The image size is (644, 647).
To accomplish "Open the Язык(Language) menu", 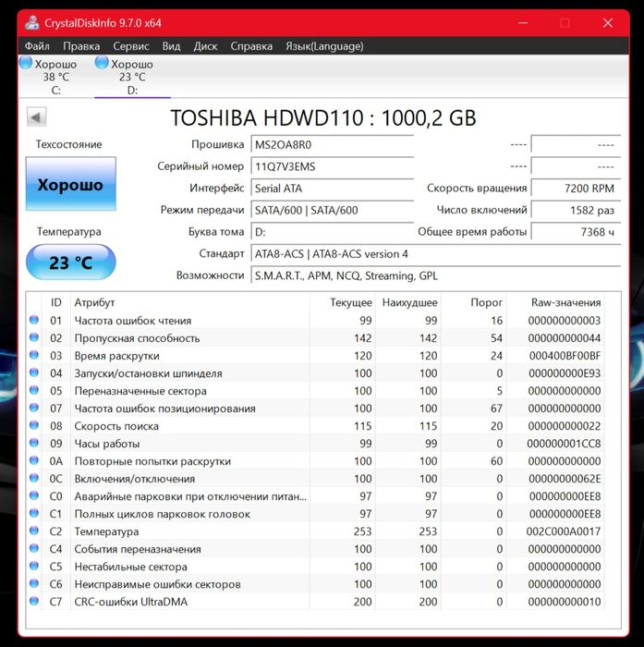I will (324, 46).
